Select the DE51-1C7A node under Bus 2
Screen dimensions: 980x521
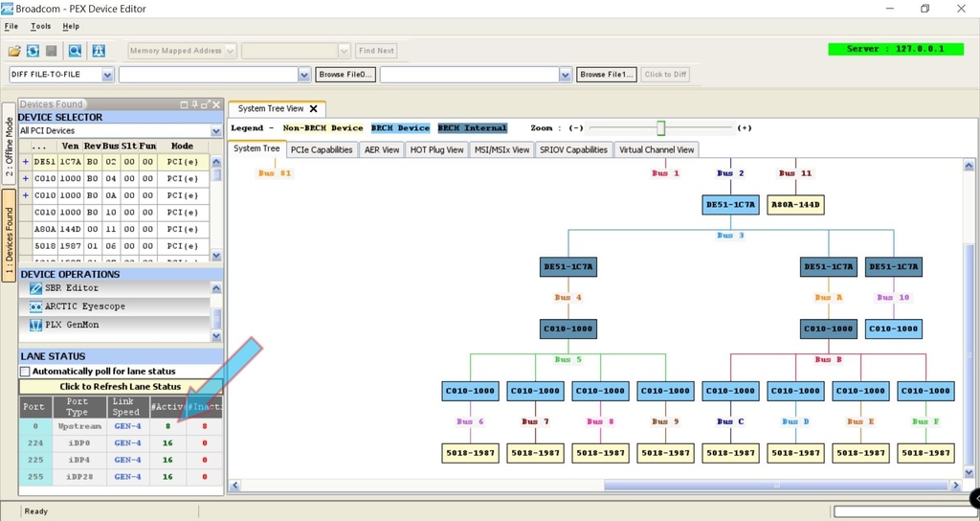click(730, 205)
